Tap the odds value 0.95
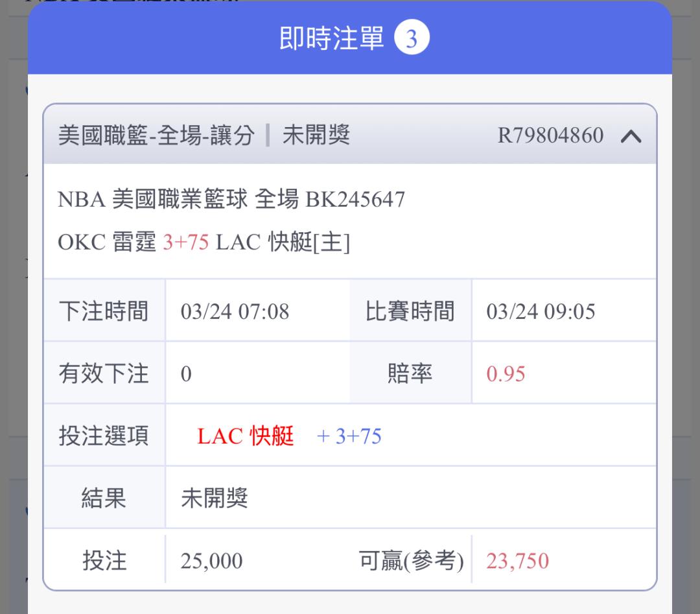This screenshot has height=614, width=700. [506, 373]
